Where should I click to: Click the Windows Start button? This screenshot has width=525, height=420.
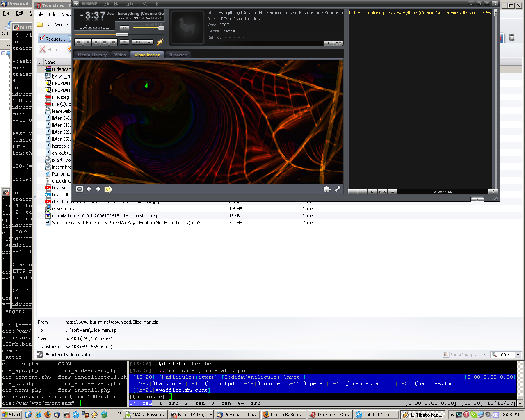click(11, 415)
